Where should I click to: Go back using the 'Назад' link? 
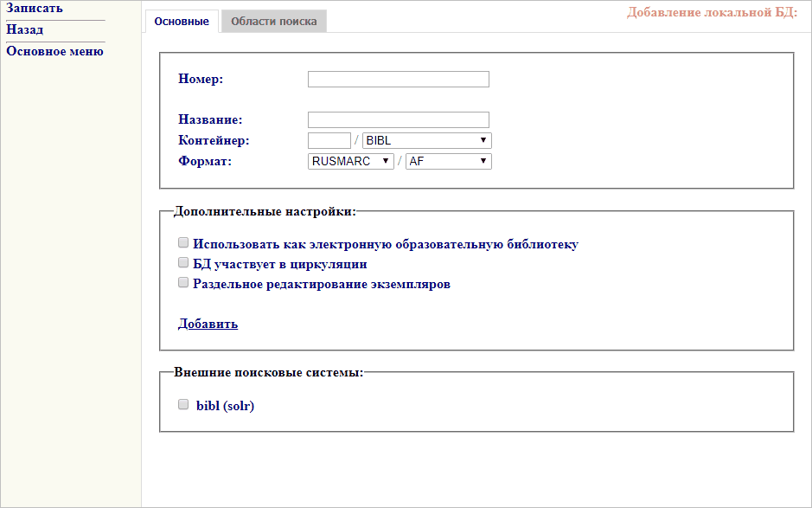point(22,29)
